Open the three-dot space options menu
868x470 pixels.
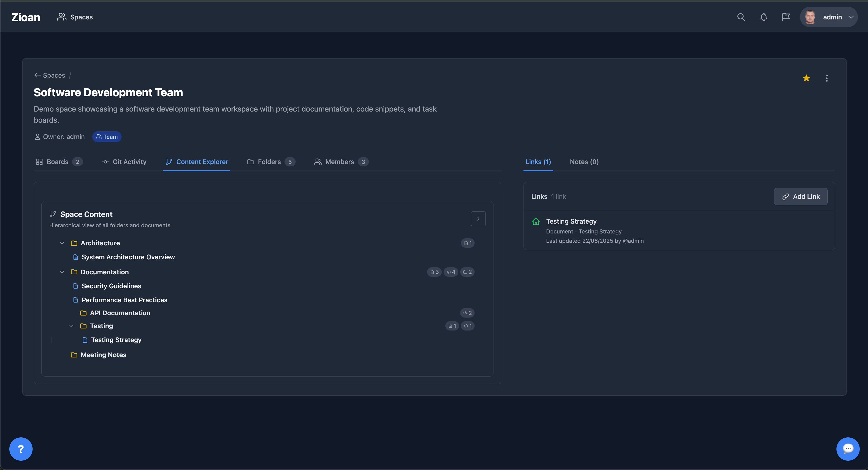[x=827, y=78]
